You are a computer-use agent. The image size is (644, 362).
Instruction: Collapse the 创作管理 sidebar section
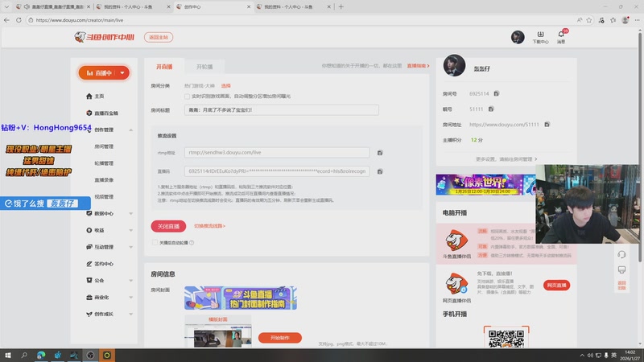click(131, 130)
